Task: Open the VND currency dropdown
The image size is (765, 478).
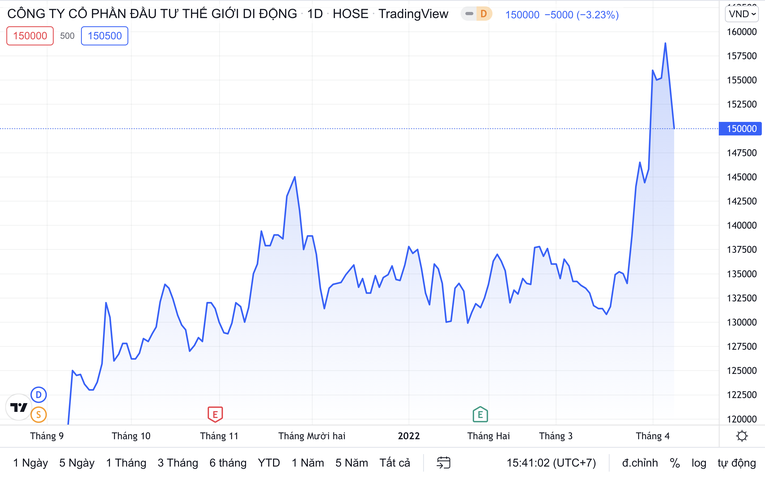Action: (x=741, y=14)
